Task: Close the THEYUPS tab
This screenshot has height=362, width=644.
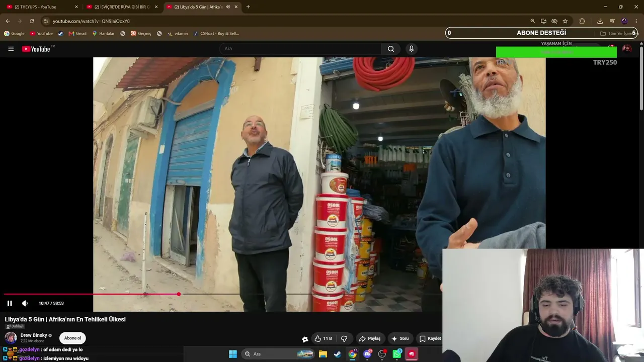Action: tap(76, 7)
